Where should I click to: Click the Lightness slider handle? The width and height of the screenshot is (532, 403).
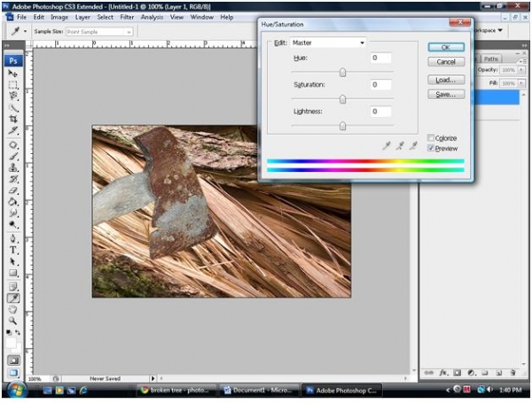(x=342, y=126)
